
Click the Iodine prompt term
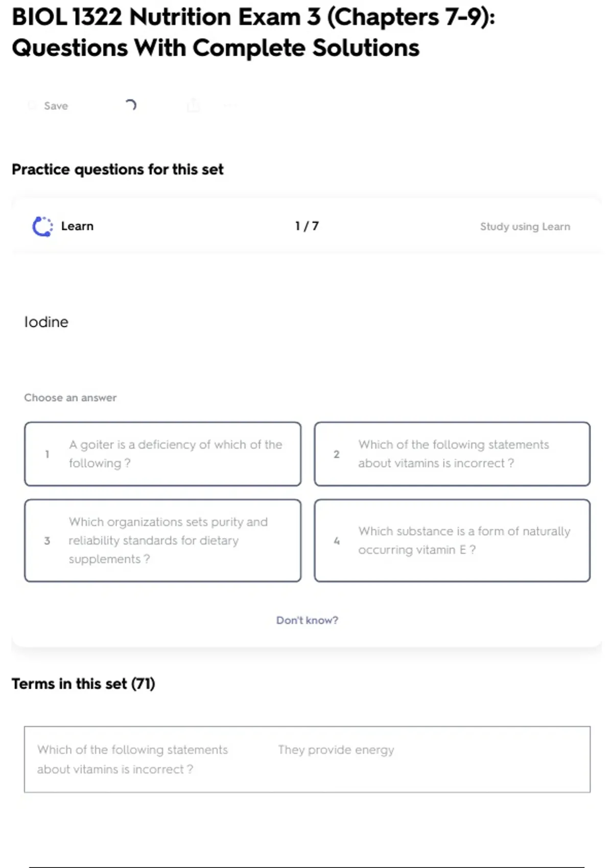[46, 322]
